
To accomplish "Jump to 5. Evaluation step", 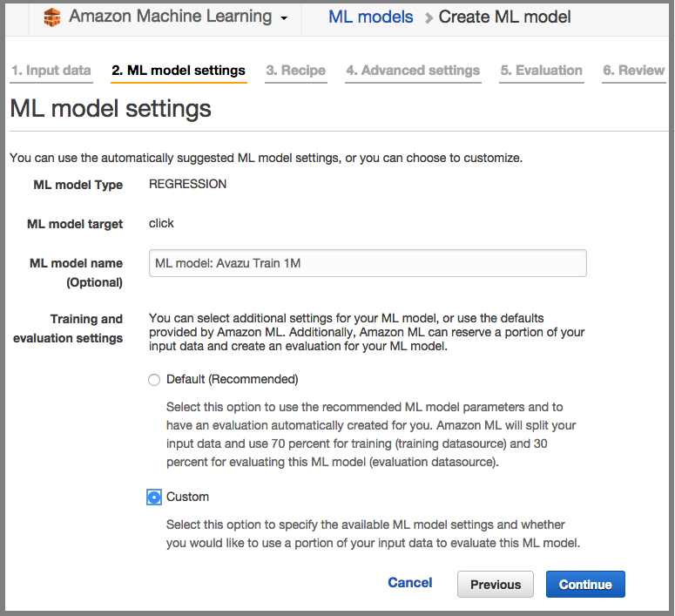I will (541, 71).
